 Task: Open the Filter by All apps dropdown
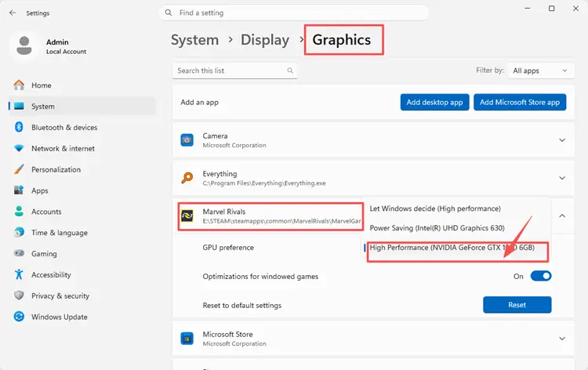pos(540,71)
